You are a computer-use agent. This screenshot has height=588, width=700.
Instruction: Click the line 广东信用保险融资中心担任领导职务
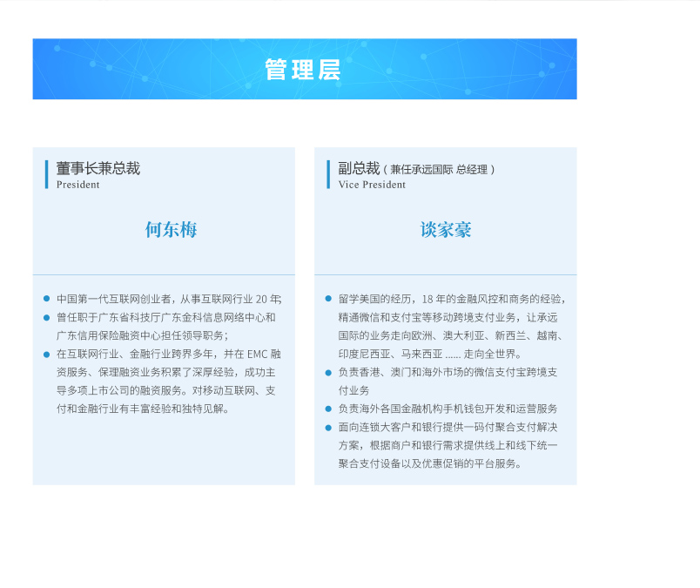tap(143, 335)
